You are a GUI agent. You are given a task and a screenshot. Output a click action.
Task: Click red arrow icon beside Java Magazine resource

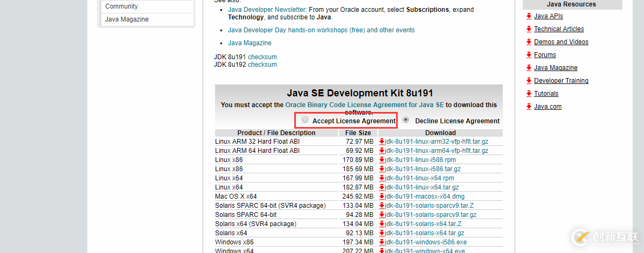pyautogui.click(x=529, y=68)
